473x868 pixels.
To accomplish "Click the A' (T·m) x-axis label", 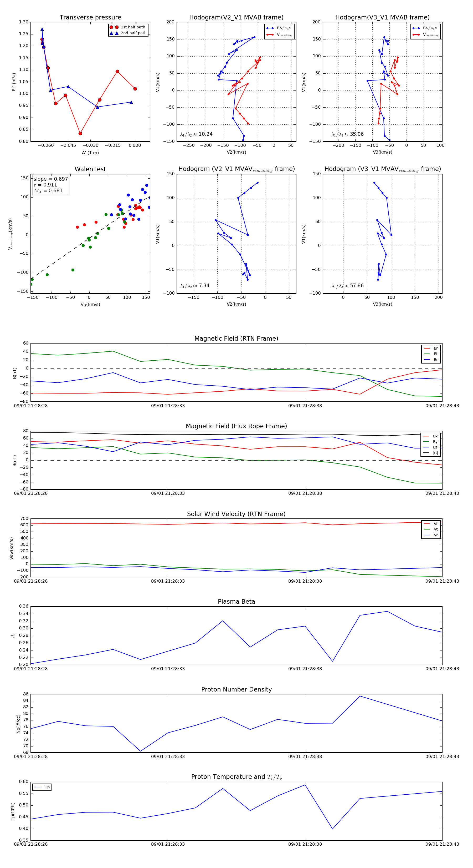I will [90, 153].
